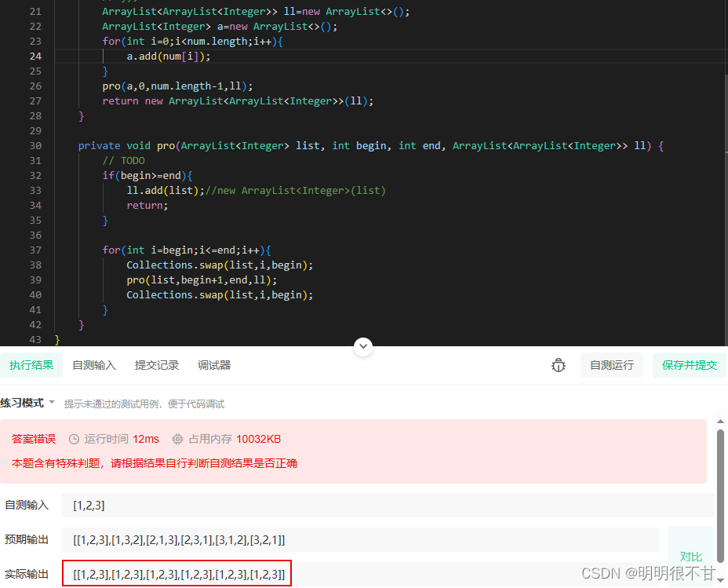Click the 保存并提交 button
The image size is (728, 588).
(690, 365)
